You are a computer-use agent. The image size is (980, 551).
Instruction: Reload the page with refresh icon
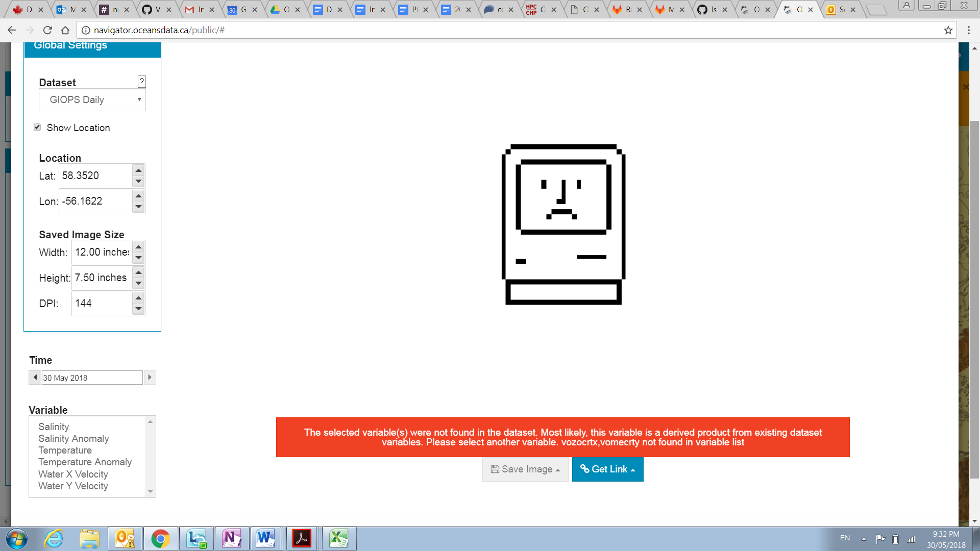pyautogui.click(x=47, y=30)
